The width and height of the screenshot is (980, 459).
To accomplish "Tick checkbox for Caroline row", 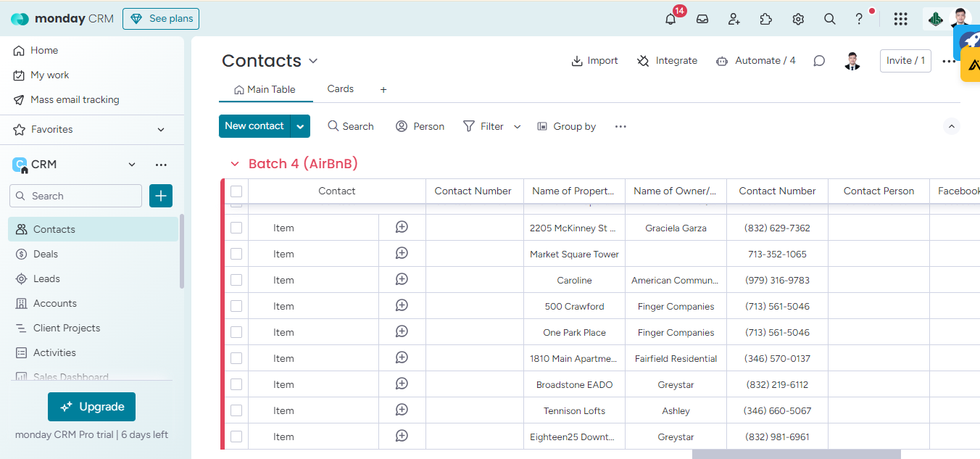I will 236,280.
